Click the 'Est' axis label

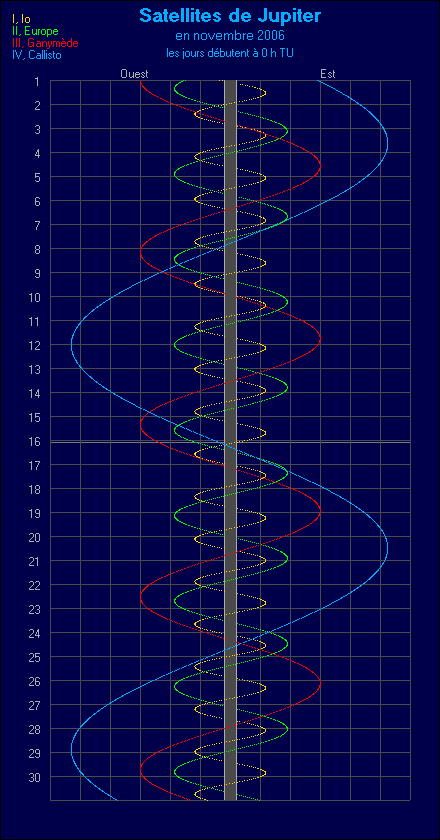(327, 74)
